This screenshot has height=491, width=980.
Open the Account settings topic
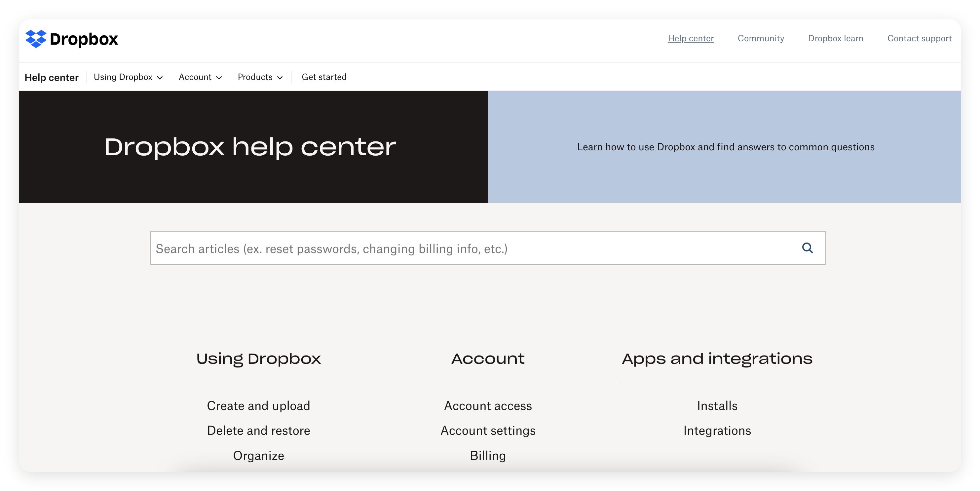point(488,431)
